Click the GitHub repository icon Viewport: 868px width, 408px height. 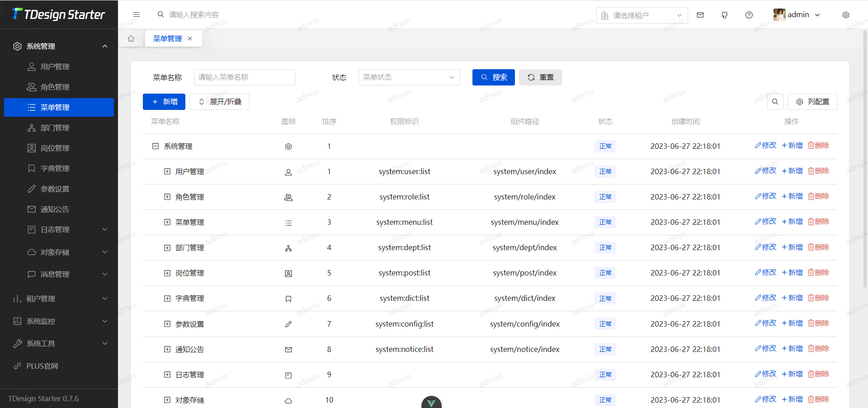[x=725, y=15]
